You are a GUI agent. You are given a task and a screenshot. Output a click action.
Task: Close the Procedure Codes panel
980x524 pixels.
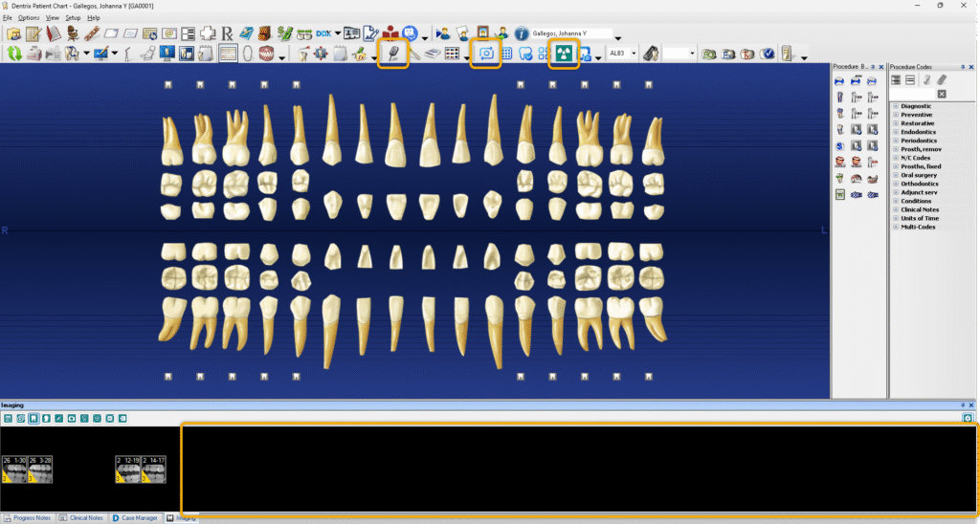[973, 67]
